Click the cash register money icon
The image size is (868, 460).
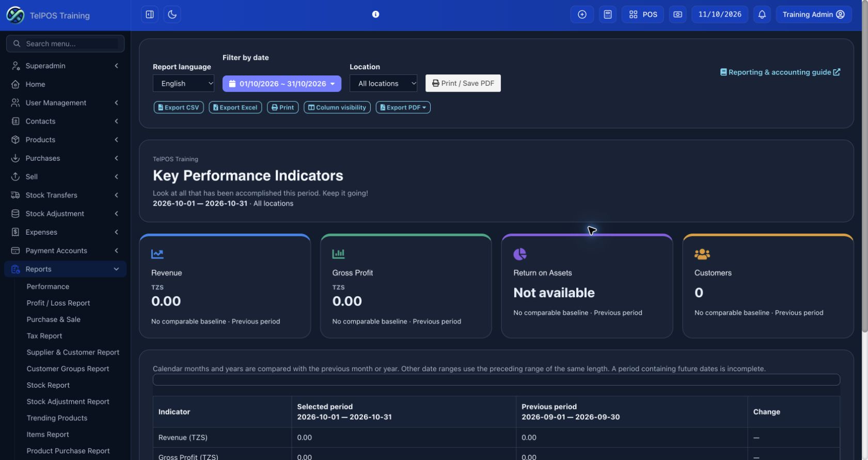(678, 14)
